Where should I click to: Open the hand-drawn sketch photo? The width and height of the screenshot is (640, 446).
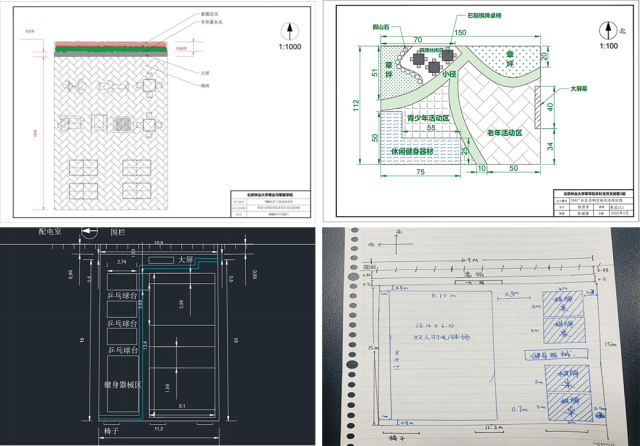pos(481,335)
